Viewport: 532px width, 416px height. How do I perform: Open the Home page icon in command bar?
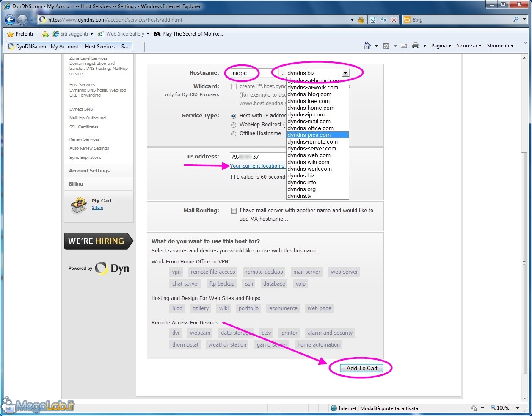click(367, 46)
